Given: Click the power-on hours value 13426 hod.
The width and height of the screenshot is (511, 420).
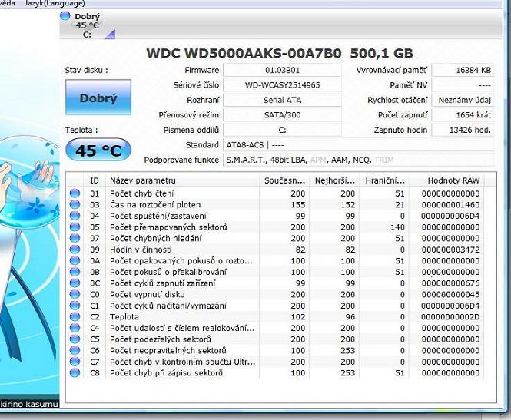Looking at the screenshot, I should tap(463, 130).
